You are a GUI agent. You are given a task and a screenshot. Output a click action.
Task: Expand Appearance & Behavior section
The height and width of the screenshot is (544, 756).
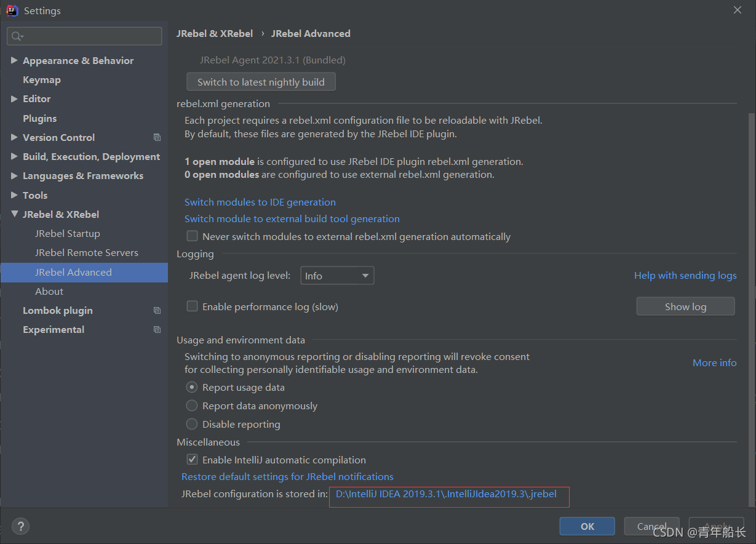(14, 60)
